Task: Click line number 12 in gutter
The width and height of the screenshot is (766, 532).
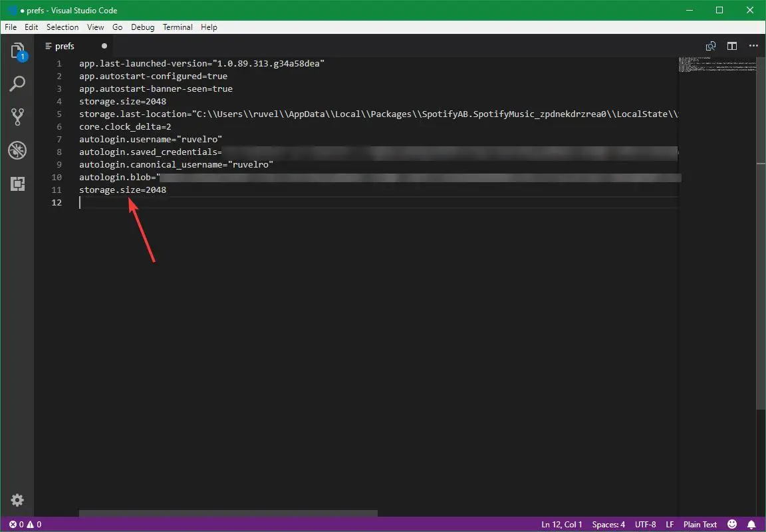Action: pos(57,202)
